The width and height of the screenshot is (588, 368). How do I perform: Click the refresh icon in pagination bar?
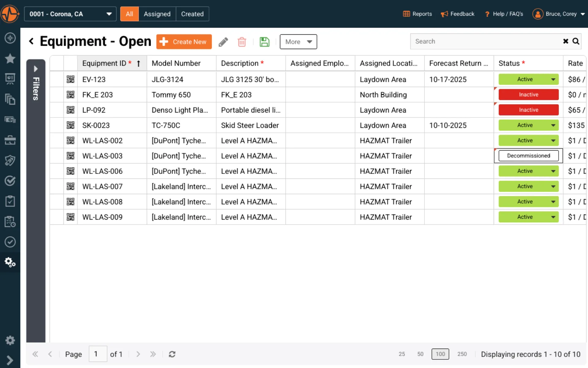172,354
